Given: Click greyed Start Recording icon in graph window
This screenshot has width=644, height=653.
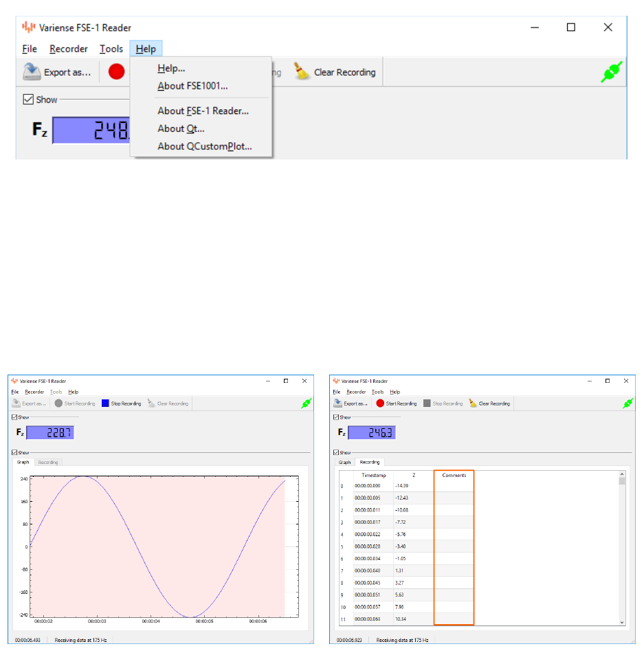Looking at the screenshot, I should (x=58, y=403).
